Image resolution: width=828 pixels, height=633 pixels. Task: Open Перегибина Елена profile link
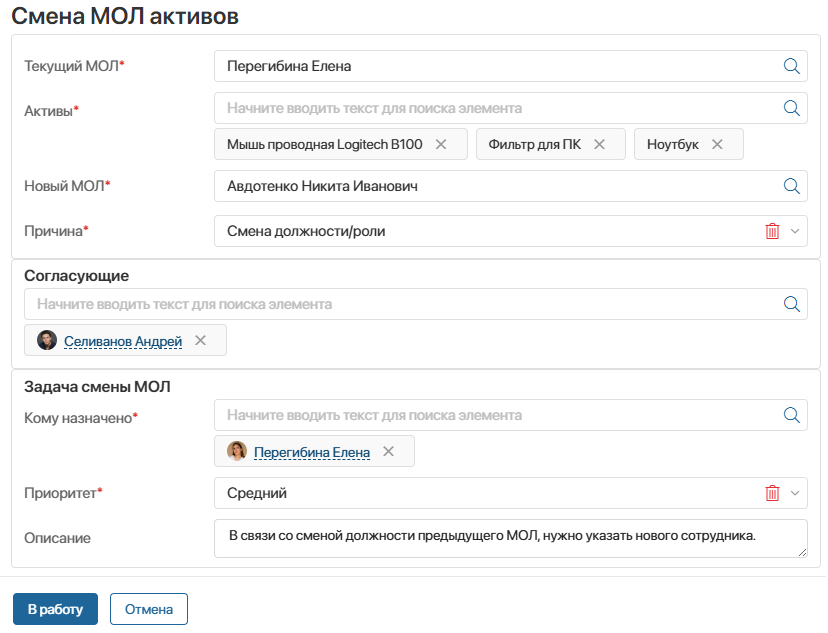coord(312,452)
